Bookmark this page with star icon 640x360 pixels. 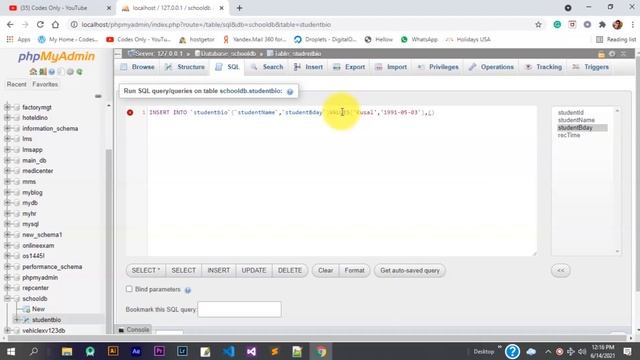coord(538,24)
